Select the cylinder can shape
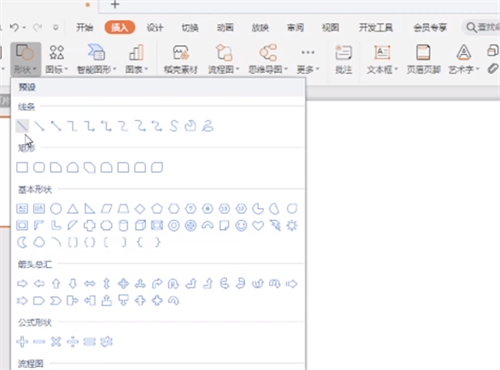This screenshot has height=370, width=500. [x=123, y=226]
